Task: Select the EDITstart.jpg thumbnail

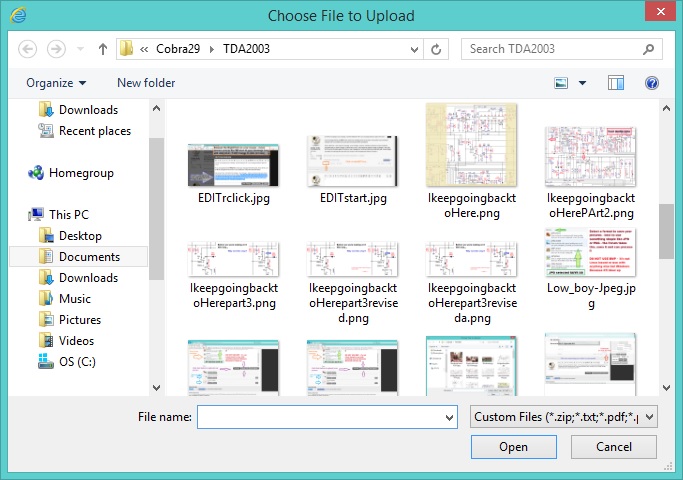Action: point(353,168)
